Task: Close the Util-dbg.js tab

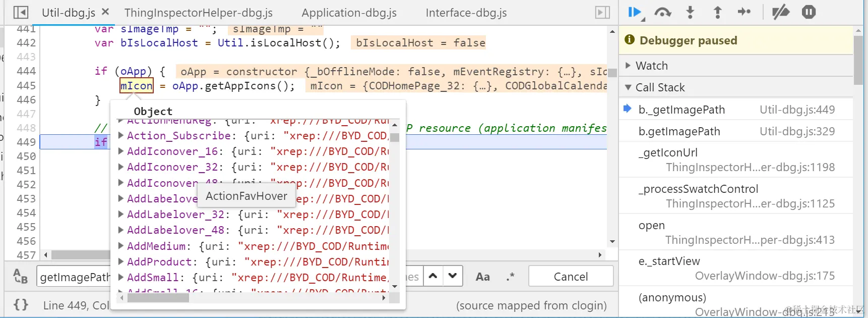Action: pyautogui.click(x=105, y=12)
